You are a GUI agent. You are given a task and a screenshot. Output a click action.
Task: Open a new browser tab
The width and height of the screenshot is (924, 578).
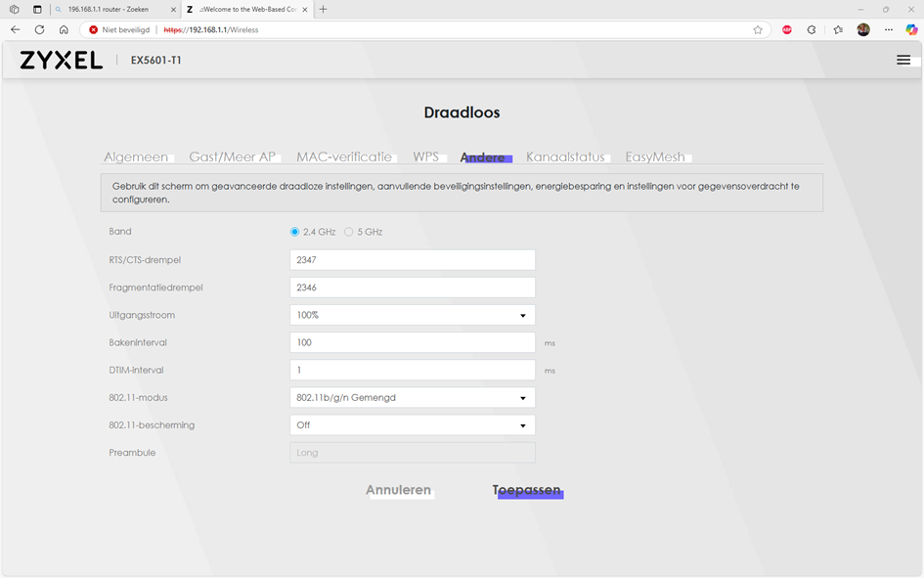pos(323,10)
